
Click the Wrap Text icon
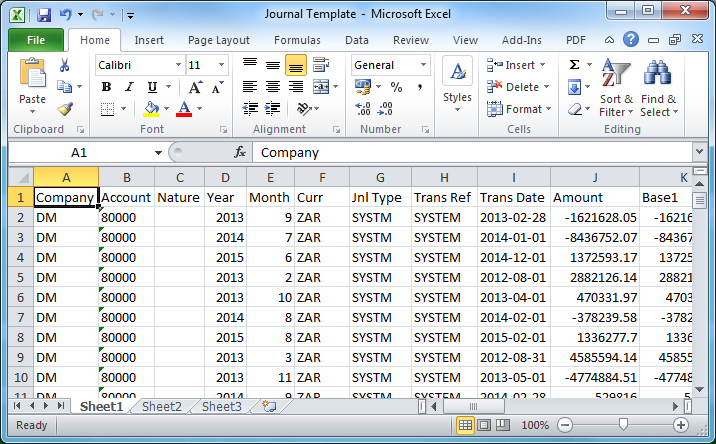321,65
